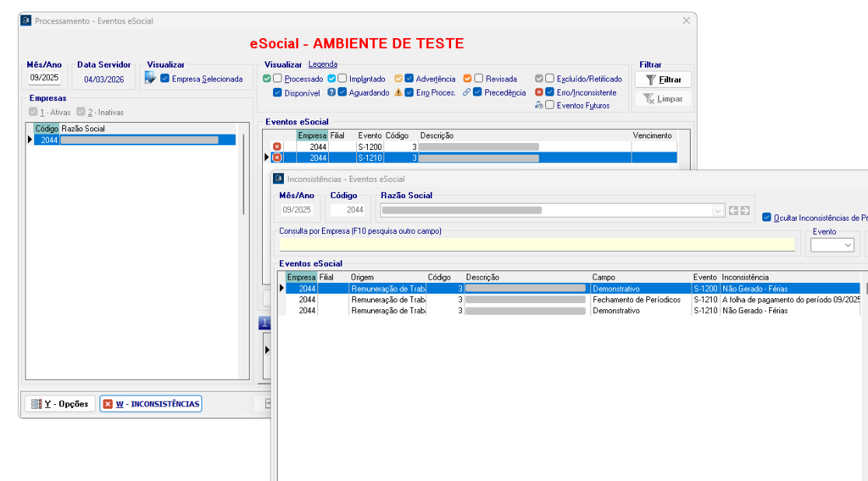
Task: Click the Consulta por Empresa search field
Action: coord(537,245)
